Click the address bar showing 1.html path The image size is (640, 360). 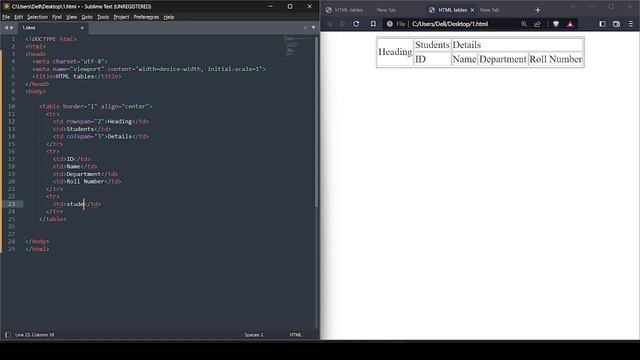(450, 24)
